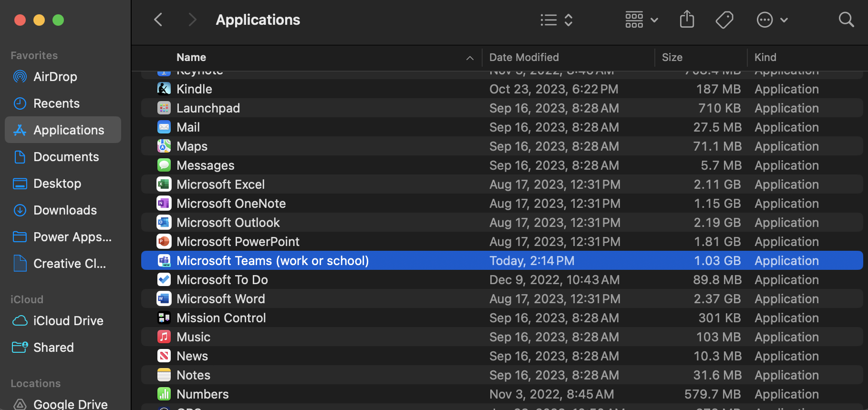Click the 'Mission Control' file name
Viewport: 868px width, 410px height.
221,318
